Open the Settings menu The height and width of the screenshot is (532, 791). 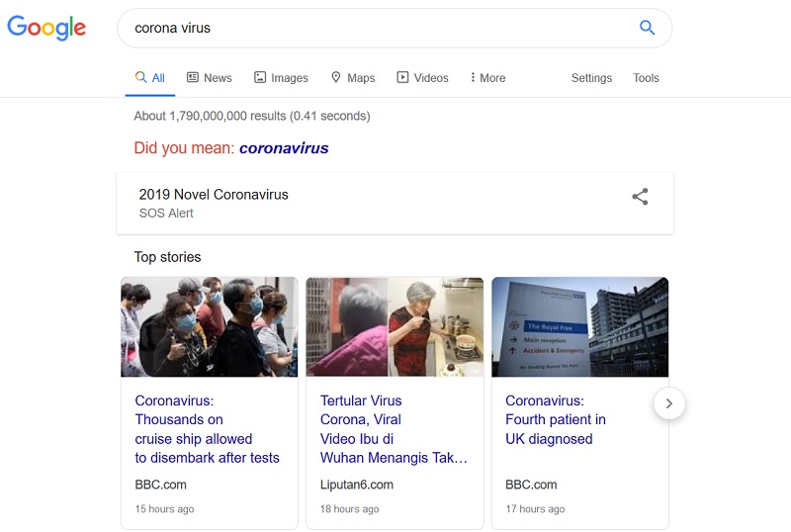[x=591, y=78]
